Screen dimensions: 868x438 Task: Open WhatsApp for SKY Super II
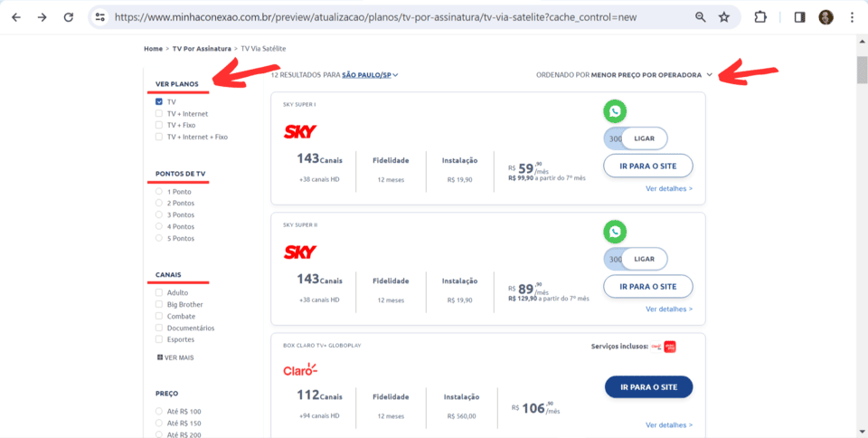click(615, 232)
